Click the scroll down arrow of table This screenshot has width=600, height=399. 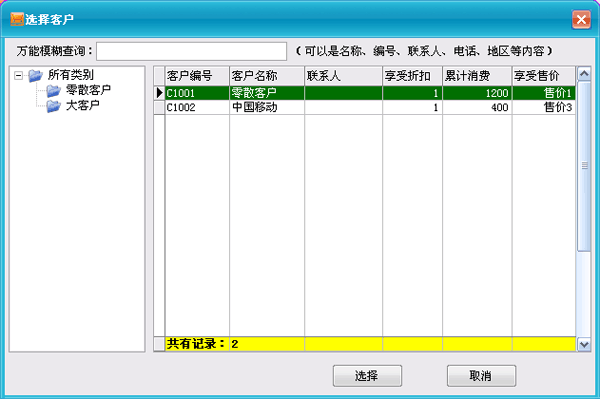[584, 344]
